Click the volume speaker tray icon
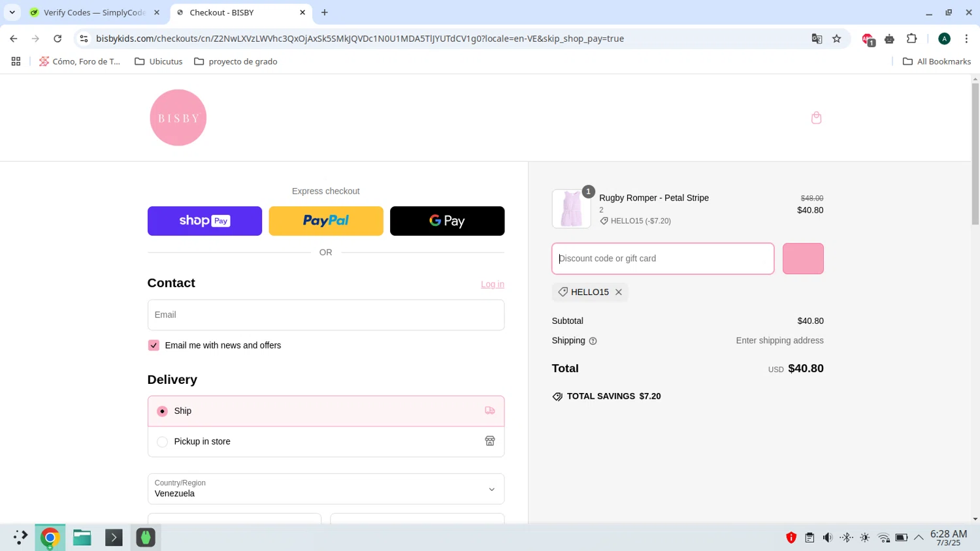 (828, 538)
